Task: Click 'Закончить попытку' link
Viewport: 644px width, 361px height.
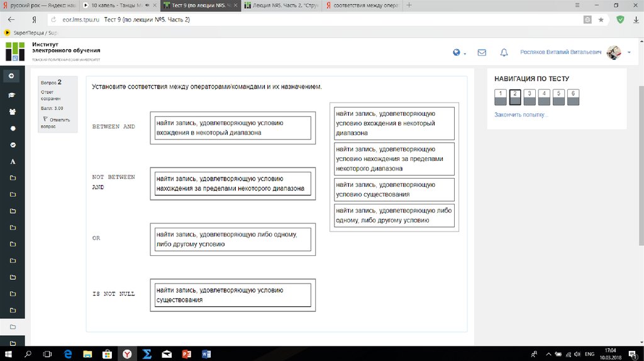Action: [521, 115]
